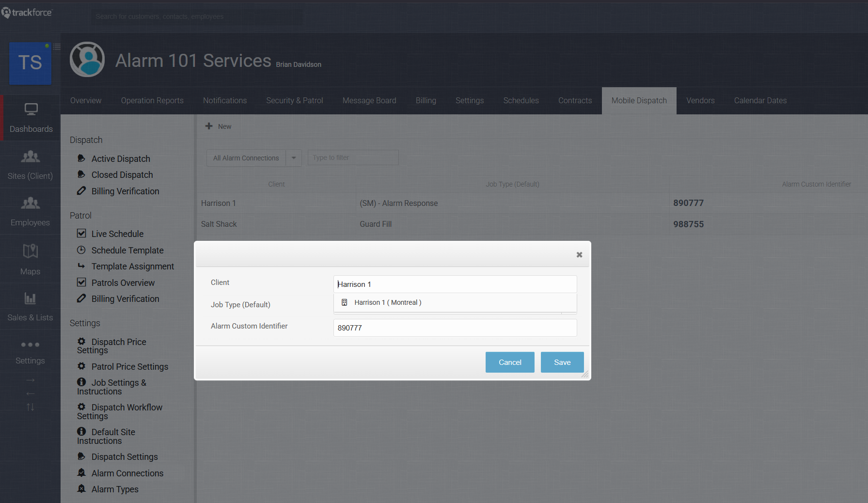Click the Harrison 1 table row
The width and height of the screenshot is (868, 503).
(x=532, y=203)
